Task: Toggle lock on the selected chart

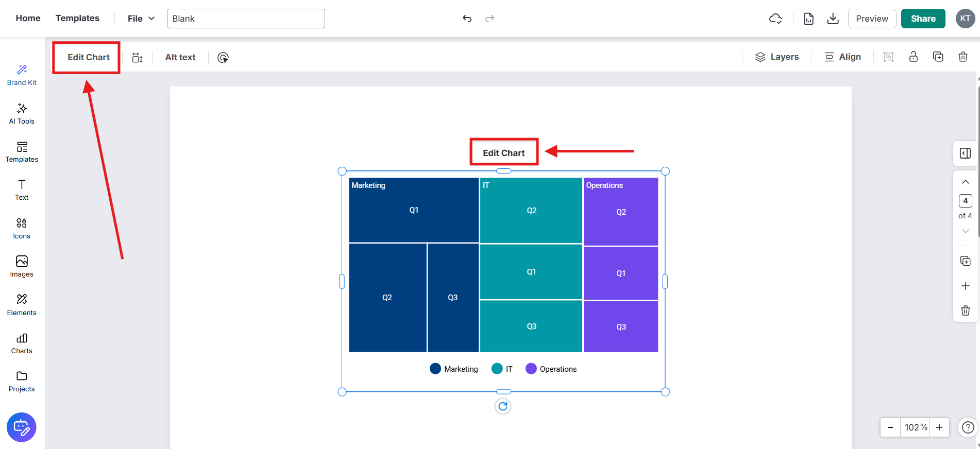Action: 913,57
